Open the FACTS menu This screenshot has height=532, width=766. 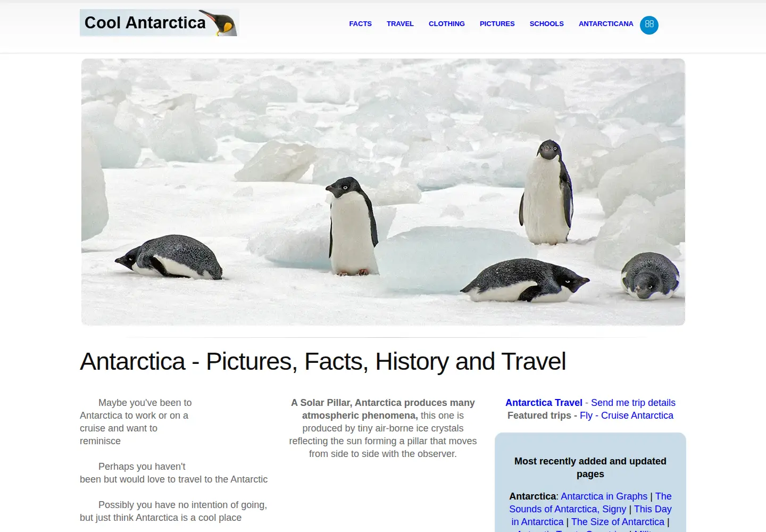point(360,24)
